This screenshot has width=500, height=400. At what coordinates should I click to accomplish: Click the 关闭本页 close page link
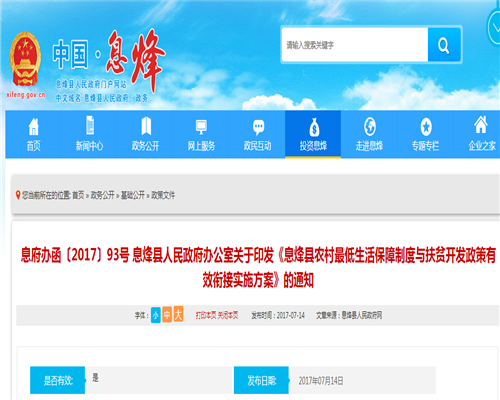pos(228,315)
